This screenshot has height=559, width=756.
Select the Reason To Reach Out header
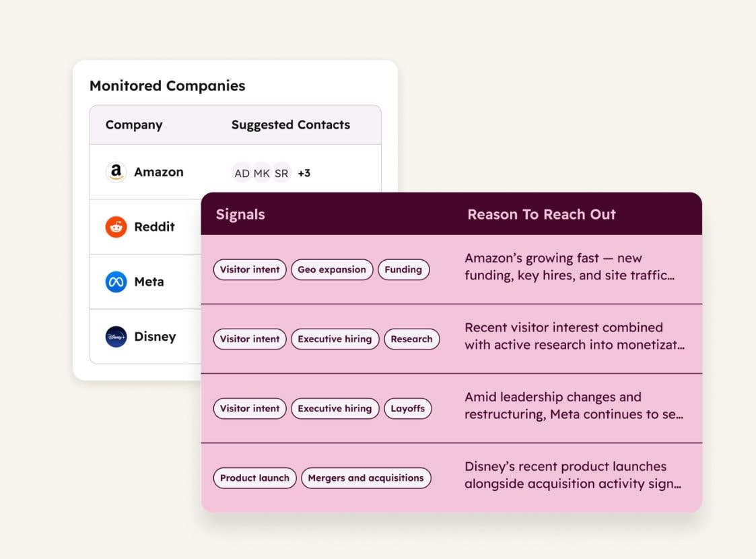pyautogui.click(x=542, y=213)
